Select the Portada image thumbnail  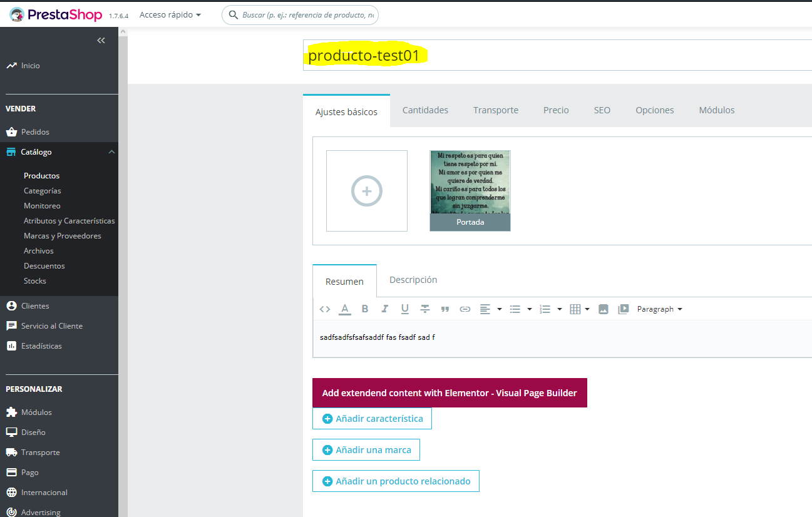click(470, 191)
